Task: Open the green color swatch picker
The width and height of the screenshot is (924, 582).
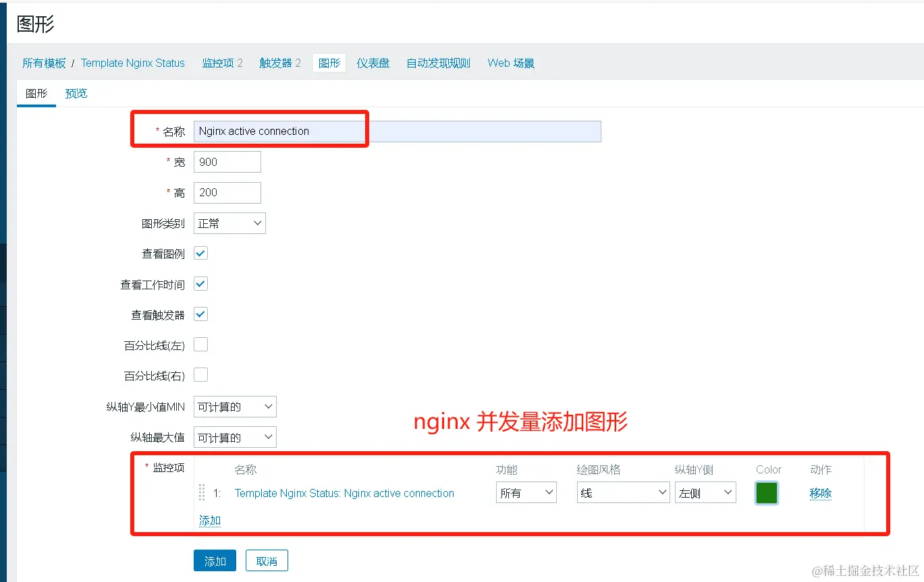Action: tap(767, 493)
